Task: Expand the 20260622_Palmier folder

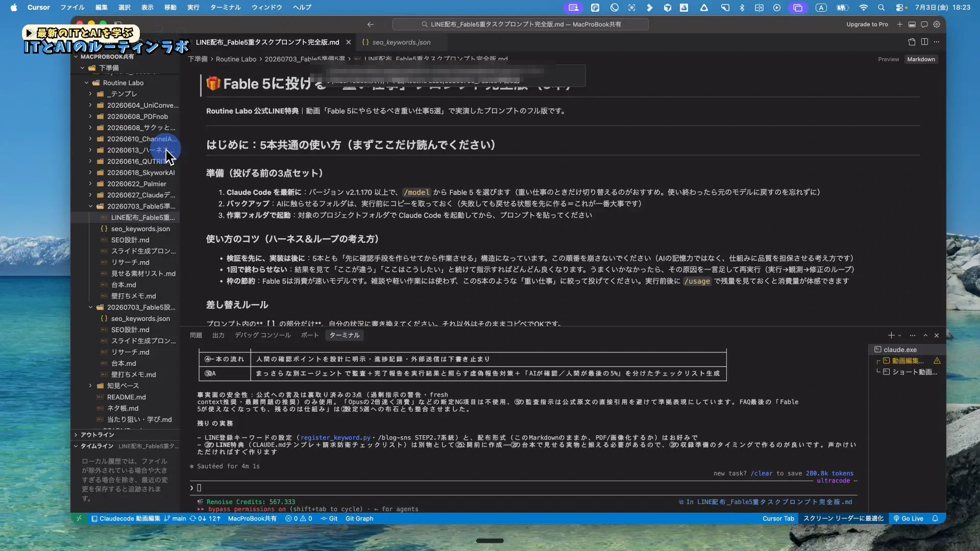Action: point(136,184)
